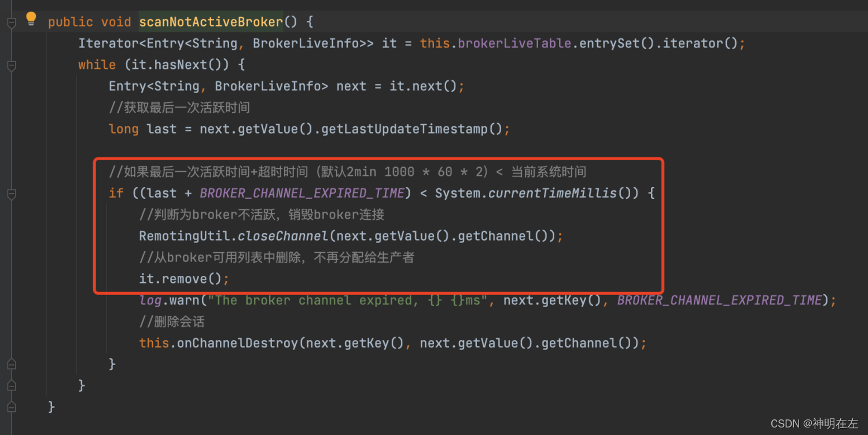Click the 'currentTimeMillis' call
Screen dimensions: 868x435
[x=553, y=193]
